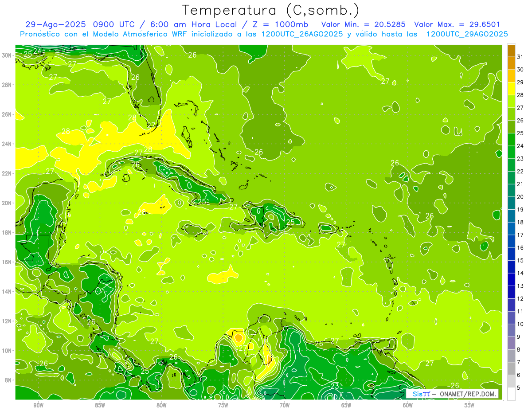Viewport: 532px width, 411px height.
Task: Click the legend value '29'
Action: pyautogui.click(x=520, y=82)
